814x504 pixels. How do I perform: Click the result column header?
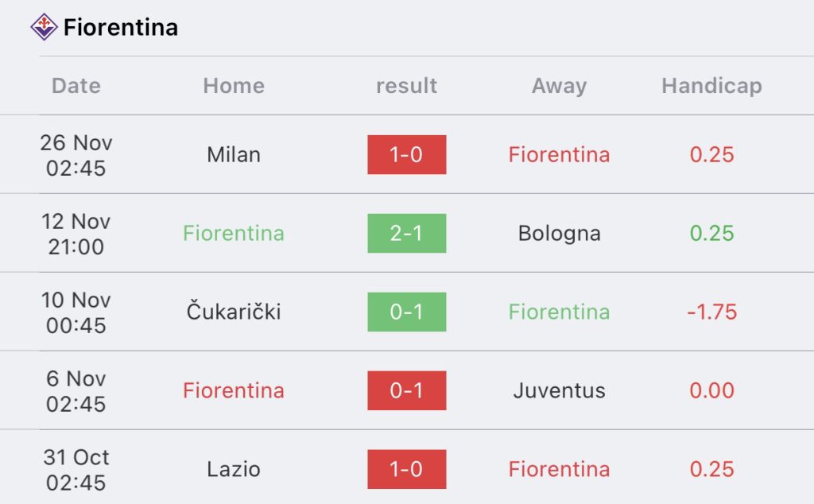[x=406, y=86]
